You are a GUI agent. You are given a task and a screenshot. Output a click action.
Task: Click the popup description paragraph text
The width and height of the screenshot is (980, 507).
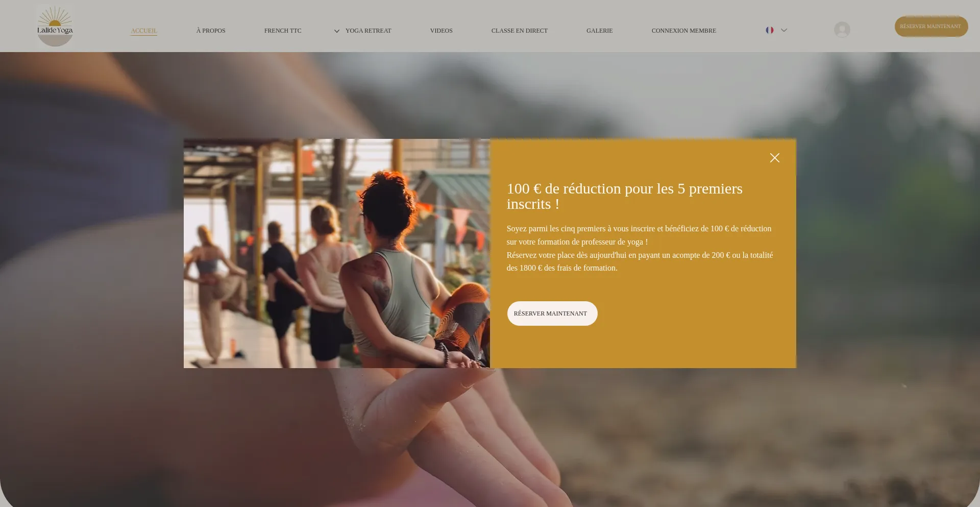coord(640,248)
